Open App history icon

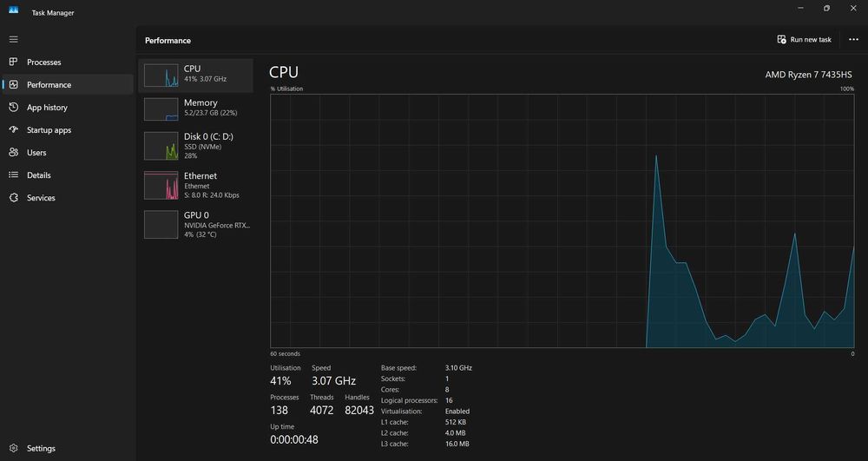[x=13, y=107]
